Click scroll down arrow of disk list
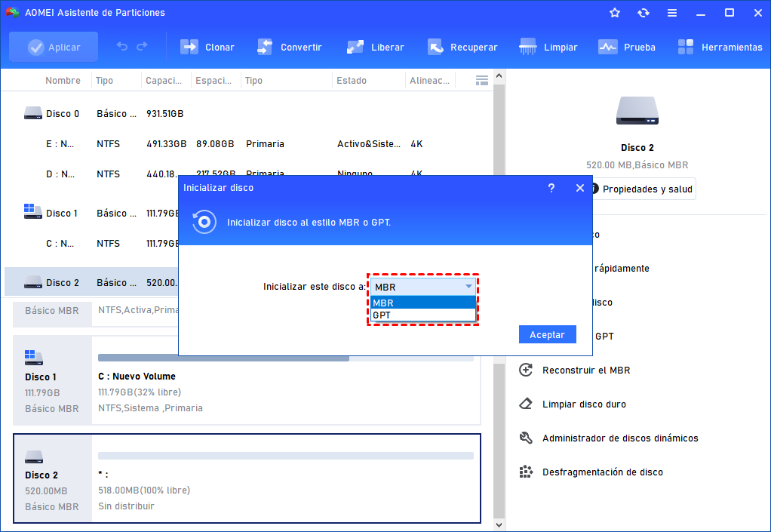Viewport: 771px width, 532px height. [x=499, y=525]
